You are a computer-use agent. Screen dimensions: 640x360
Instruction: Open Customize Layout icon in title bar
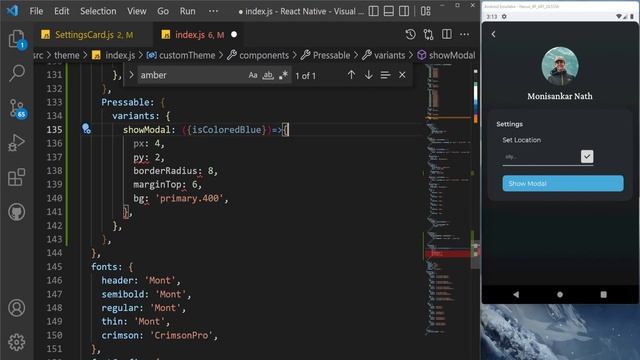pos(426,11)
